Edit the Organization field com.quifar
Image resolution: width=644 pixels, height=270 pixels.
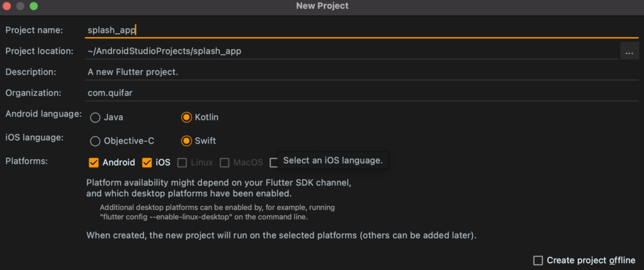[362, 93]
